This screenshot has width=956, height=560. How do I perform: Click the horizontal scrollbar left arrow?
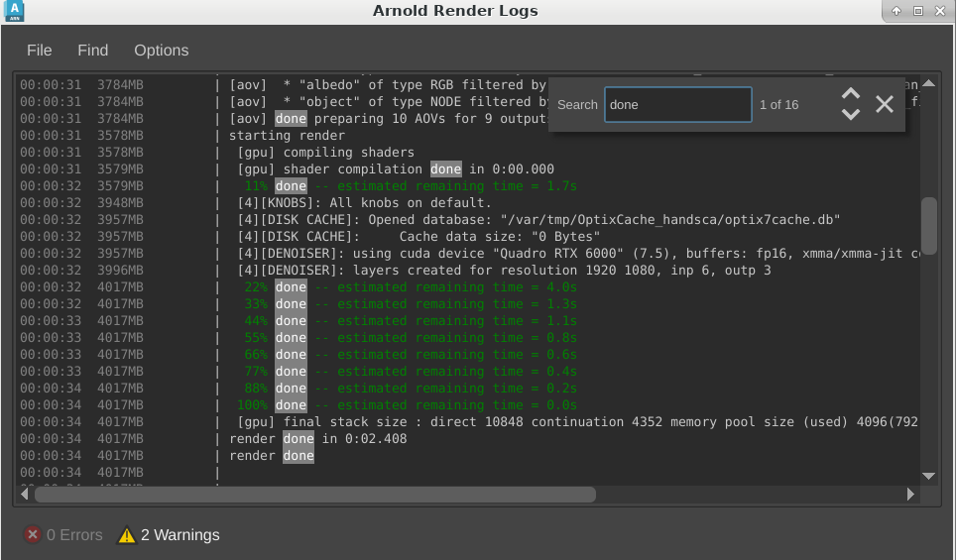24,494
